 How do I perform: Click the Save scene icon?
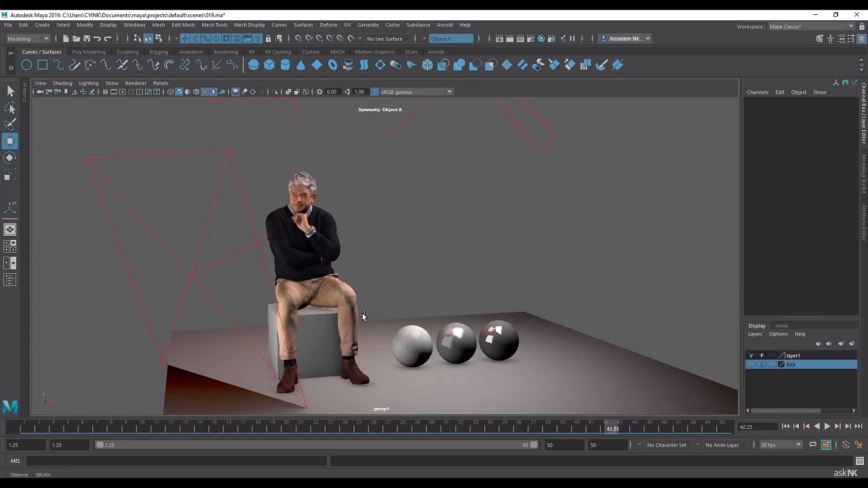pyautogui.click(x=87, y=39)
